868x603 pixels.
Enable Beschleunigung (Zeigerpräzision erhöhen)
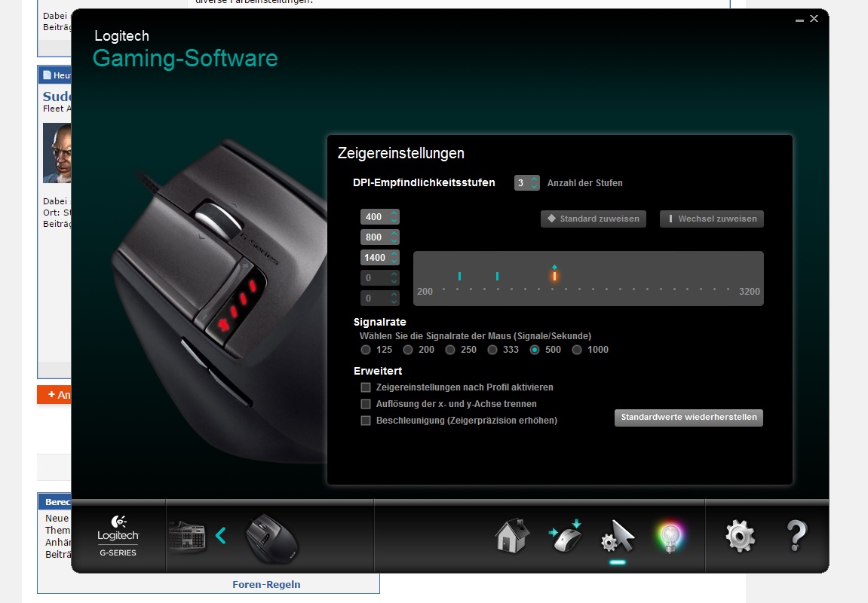click(365, 421)
